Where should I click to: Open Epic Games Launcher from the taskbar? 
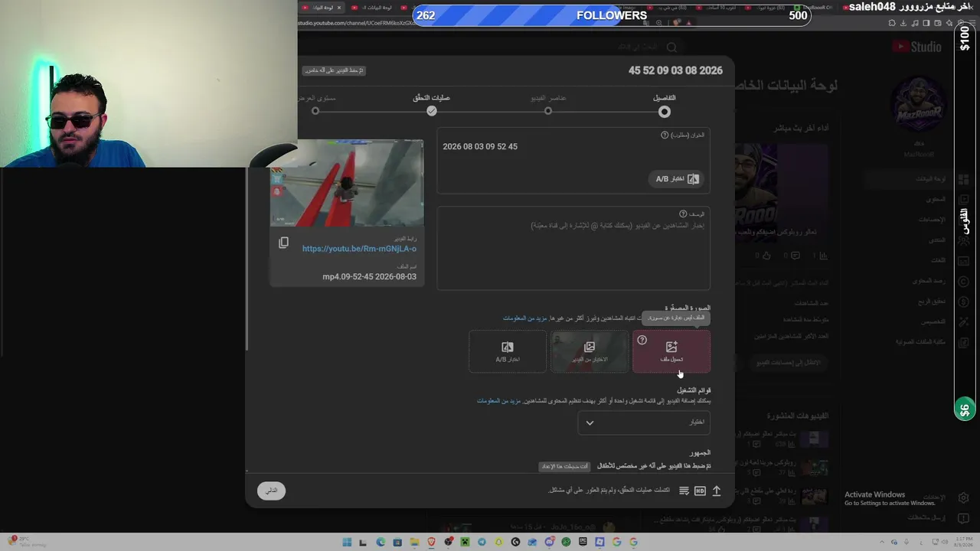[583, 542]
